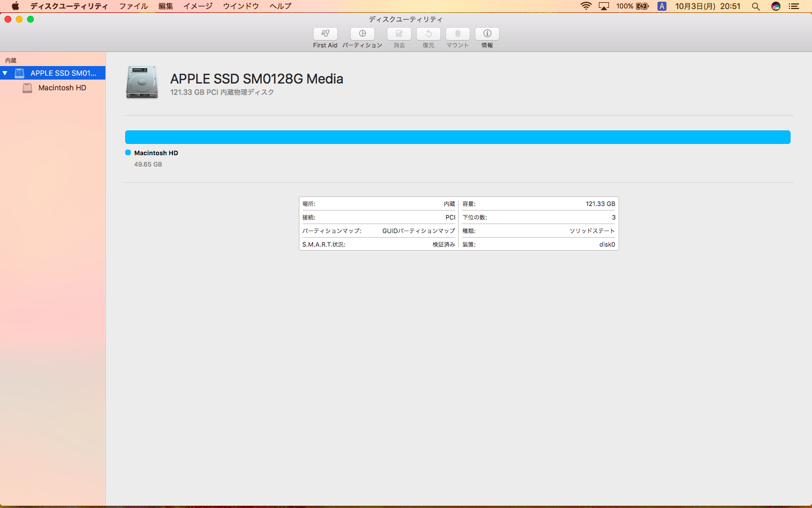Select Macintosh HD volume in sidebar

point(52,87)
